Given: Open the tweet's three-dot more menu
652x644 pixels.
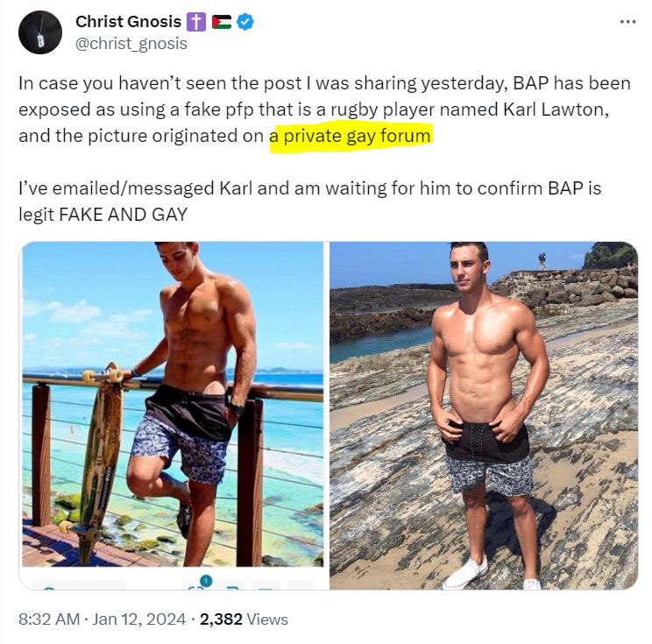Looking at the screenshot, I should (627, 22).
